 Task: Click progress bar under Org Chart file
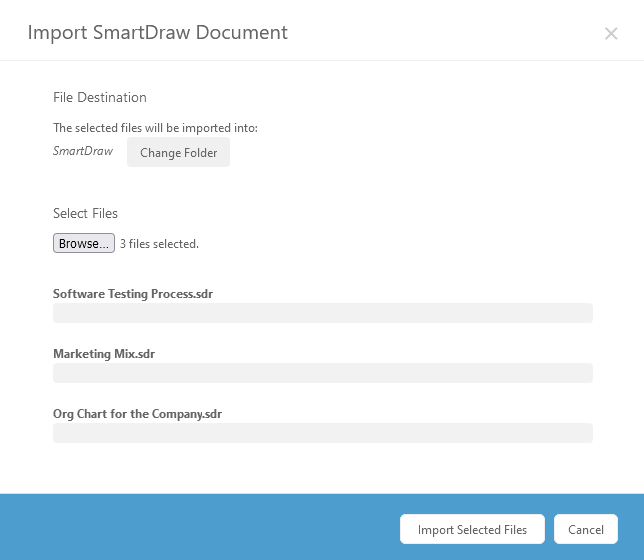coord(322,433)
